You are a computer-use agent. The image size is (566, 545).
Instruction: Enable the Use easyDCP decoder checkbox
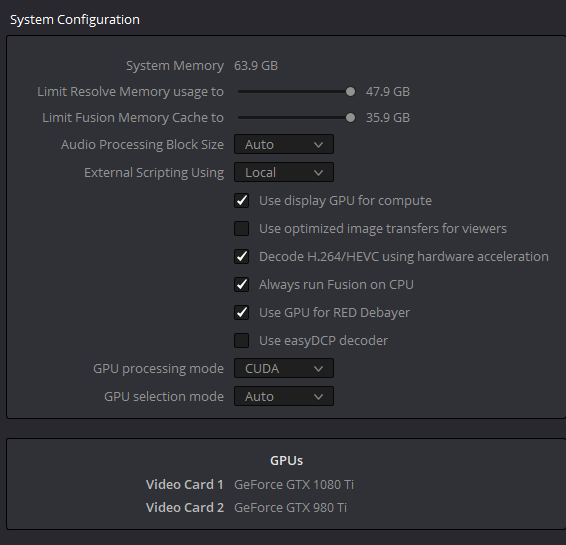pyautogui.click(x=241, y=340)
